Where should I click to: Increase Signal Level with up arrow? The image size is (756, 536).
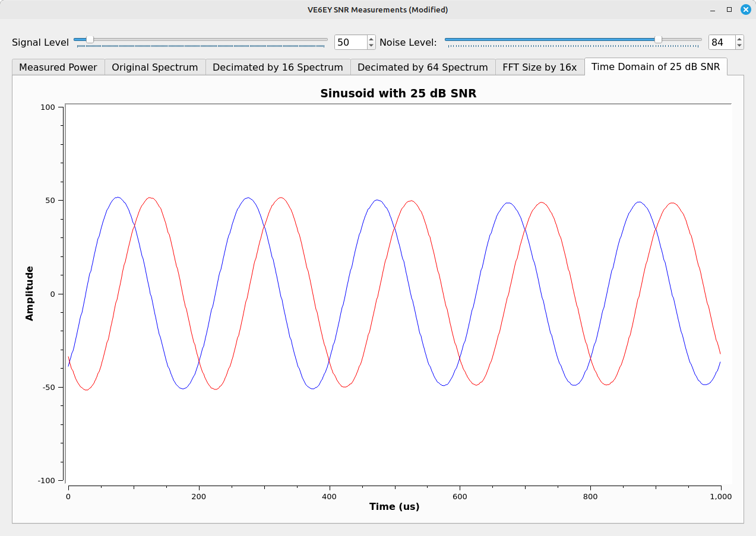pos(371,39)
